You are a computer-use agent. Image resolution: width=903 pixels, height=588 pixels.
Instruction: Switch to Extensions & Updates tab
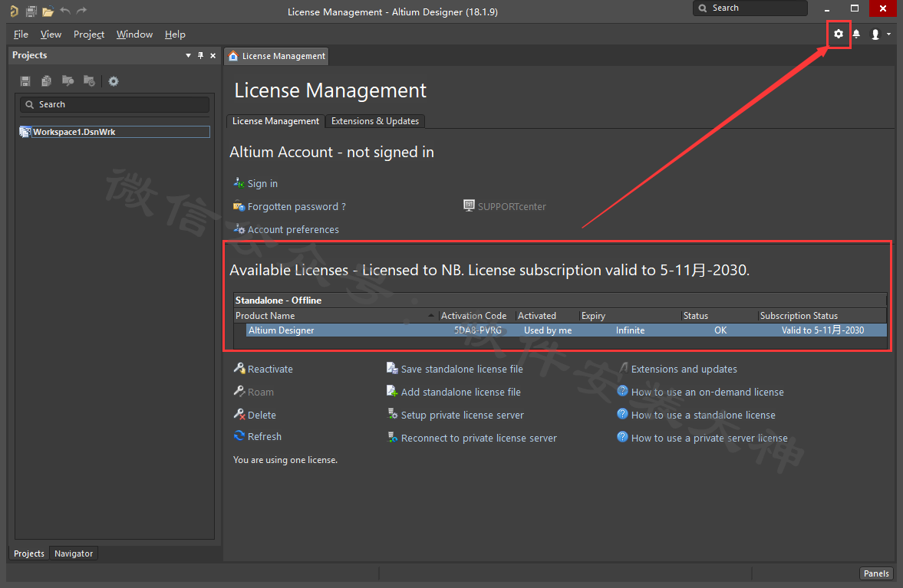375,121
